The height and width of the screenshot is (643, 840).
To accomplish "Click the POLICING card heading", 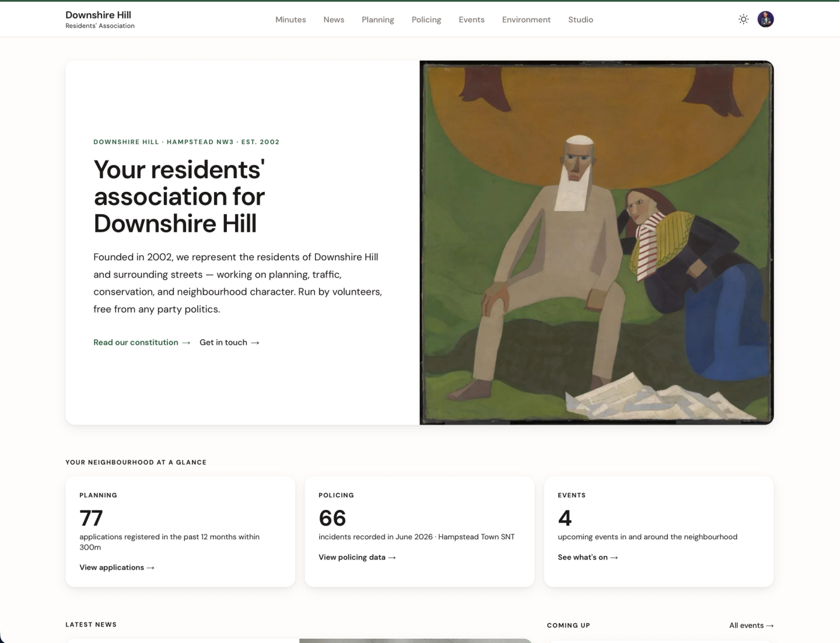I will click(x=336, y=495).
